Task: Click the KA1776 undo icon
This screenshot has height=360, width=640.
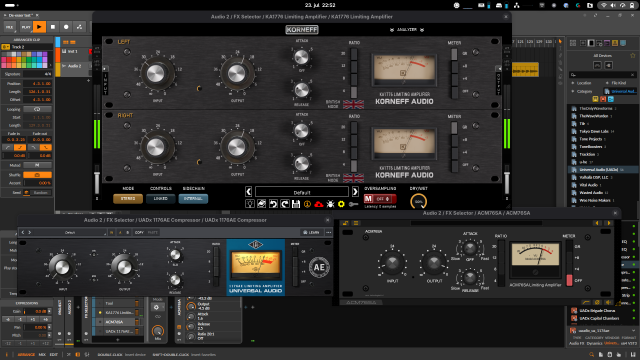Action: (x=273, y=204)
